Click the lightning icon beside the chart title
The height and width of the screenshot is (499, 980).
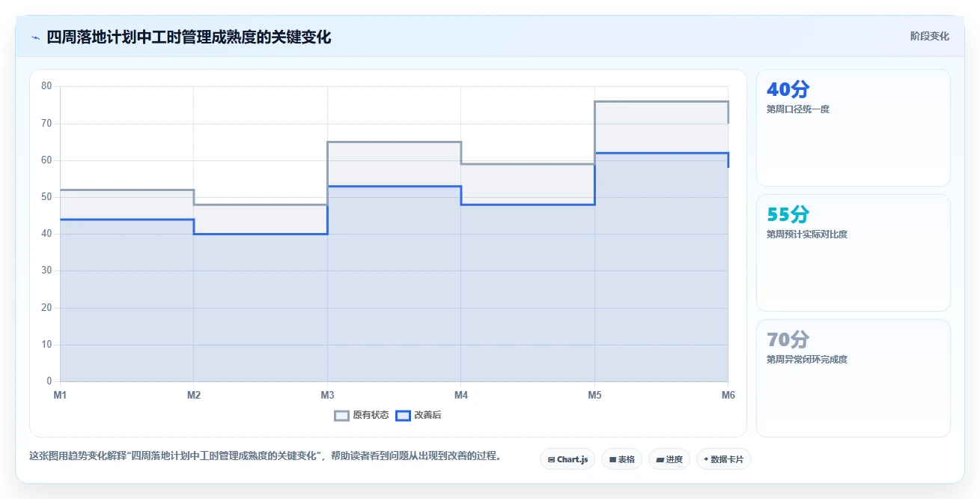[x=35, y=37]
